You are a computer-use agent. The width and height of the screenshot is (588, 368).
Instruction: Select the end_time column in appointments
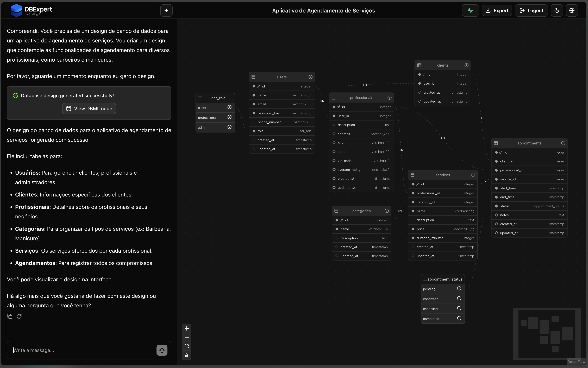[x=529, y=197]
